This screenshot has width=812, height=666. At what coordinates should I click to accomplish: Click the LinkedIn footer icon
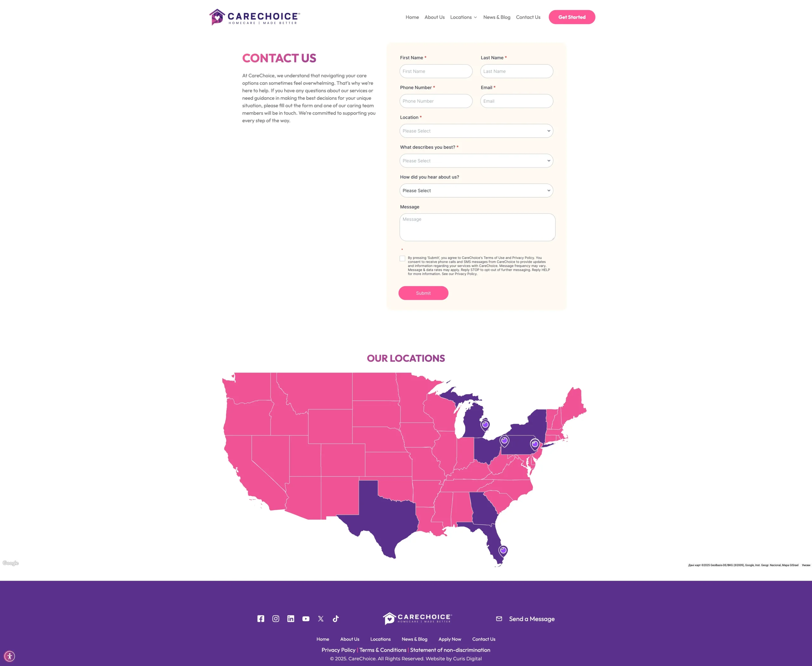[x=291, y=619]
